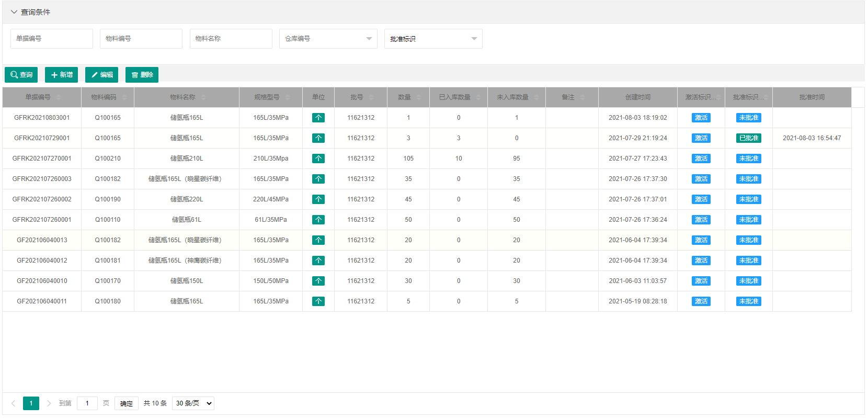
Task: Click 激活 tag in row GFRK20210803001
Action: (701, 118)
